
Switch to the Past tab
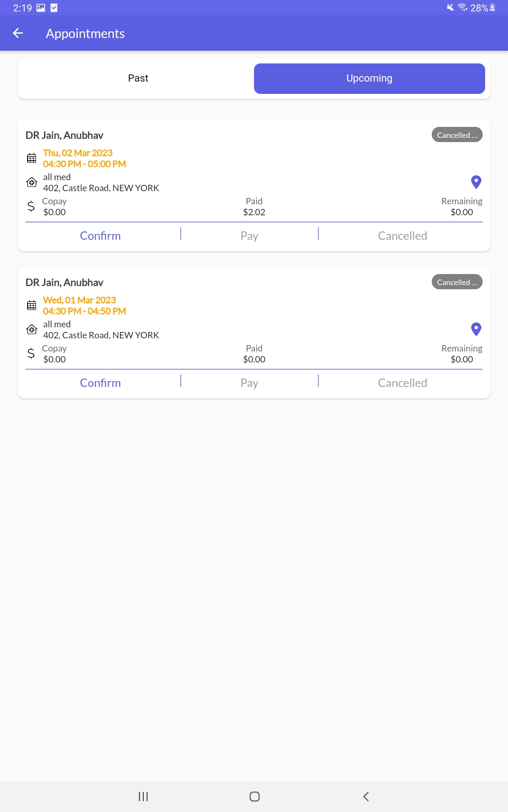[x=138, y=79]
